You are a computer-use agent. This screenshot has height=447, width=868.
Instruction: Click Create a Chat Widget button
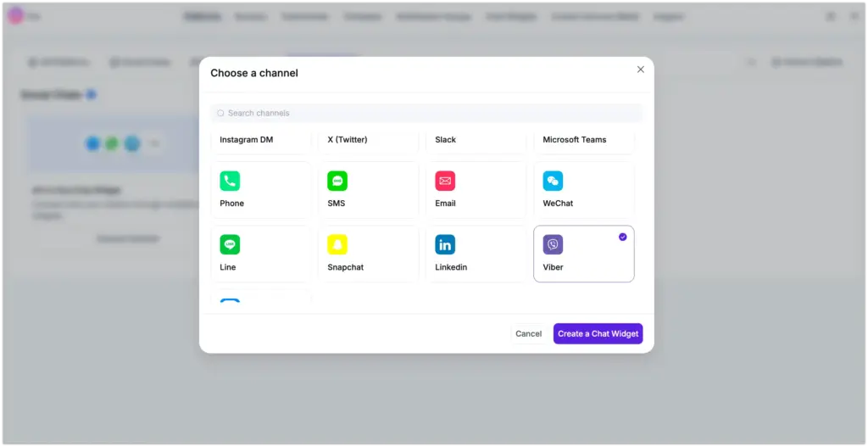pos(598,333)
